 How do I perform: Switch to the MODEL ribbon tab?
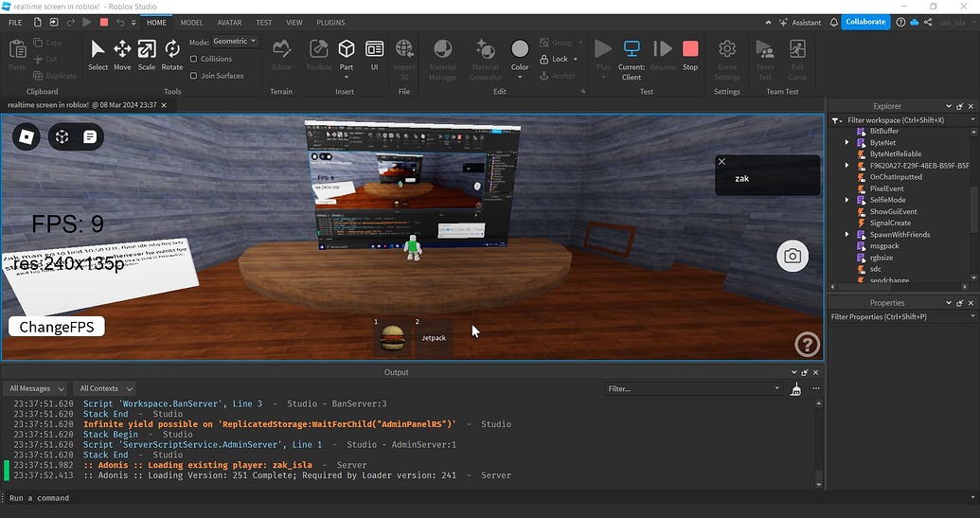click(191, 22)
